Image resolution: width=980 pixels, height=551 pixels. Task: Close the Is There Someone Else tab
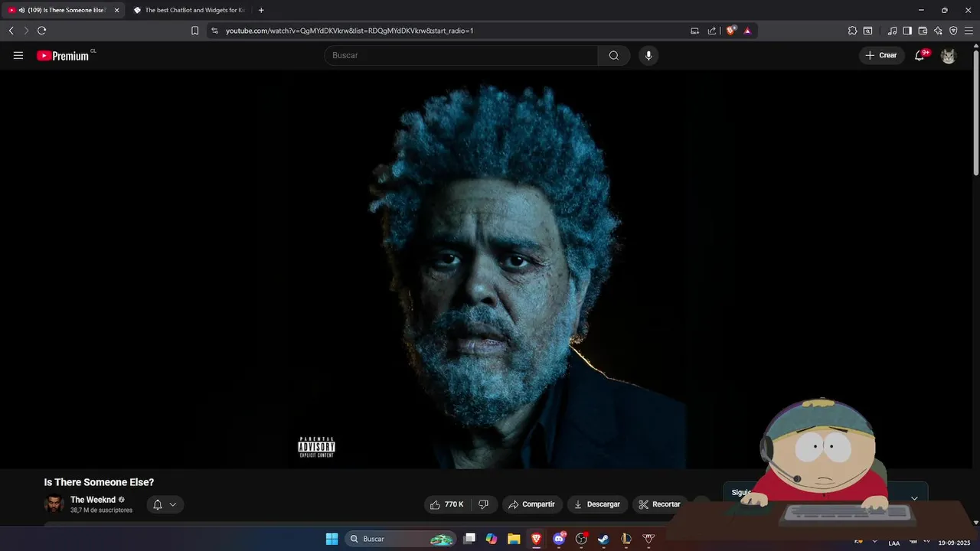click(x=117, y=10)
